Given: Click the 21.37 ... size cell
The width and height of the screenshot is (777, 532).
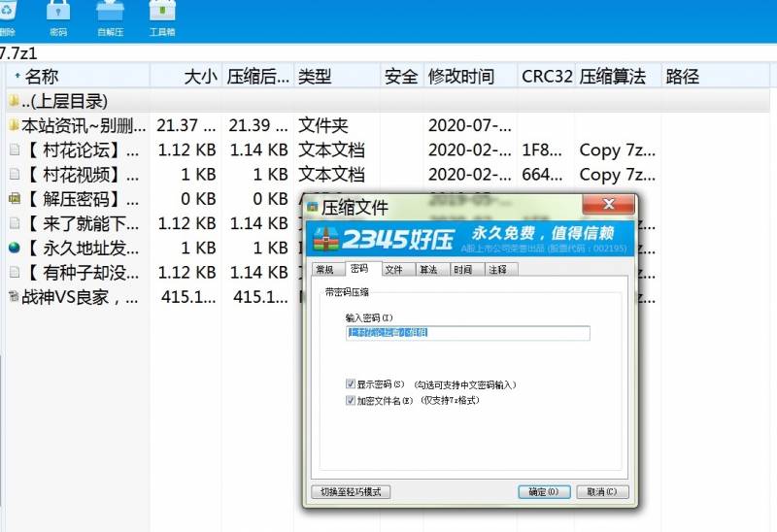Looking at the screenshot, I should point(186,125).
